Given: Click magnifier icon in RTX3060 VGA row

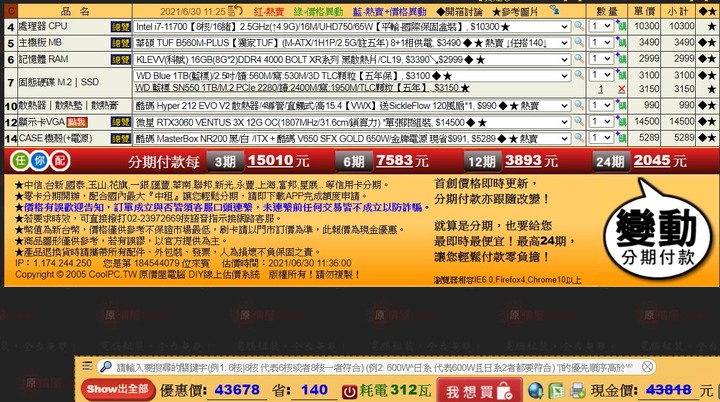Looking at the screenshot, I should (579, 122).
